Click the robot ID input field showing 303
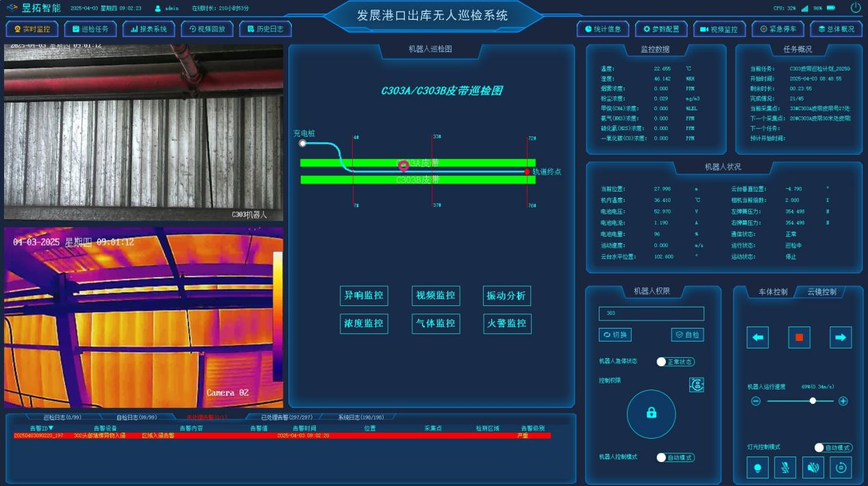Viewport: 868px width, 486px height. tap(651, 314)
